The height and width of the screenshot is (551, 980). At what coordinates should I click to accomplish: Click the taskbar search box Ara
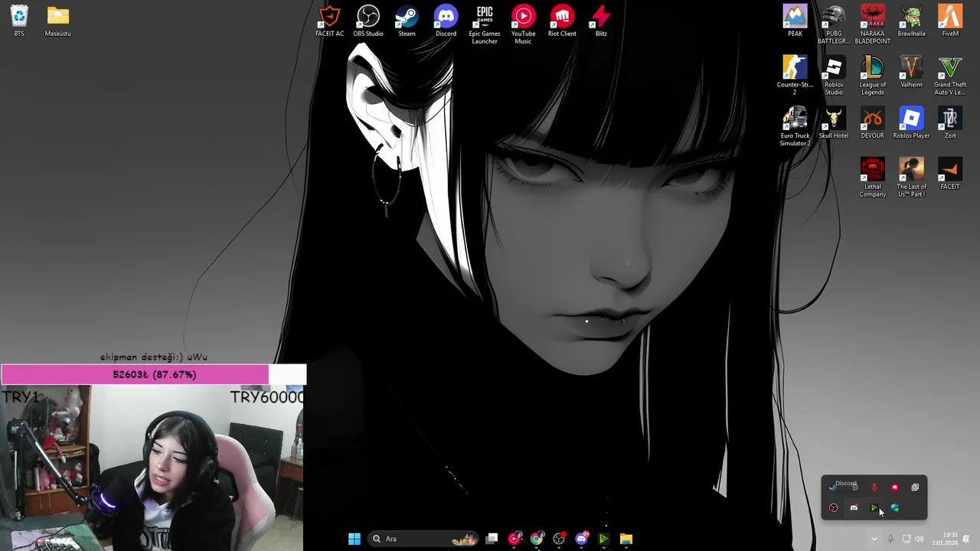point(423,539)
